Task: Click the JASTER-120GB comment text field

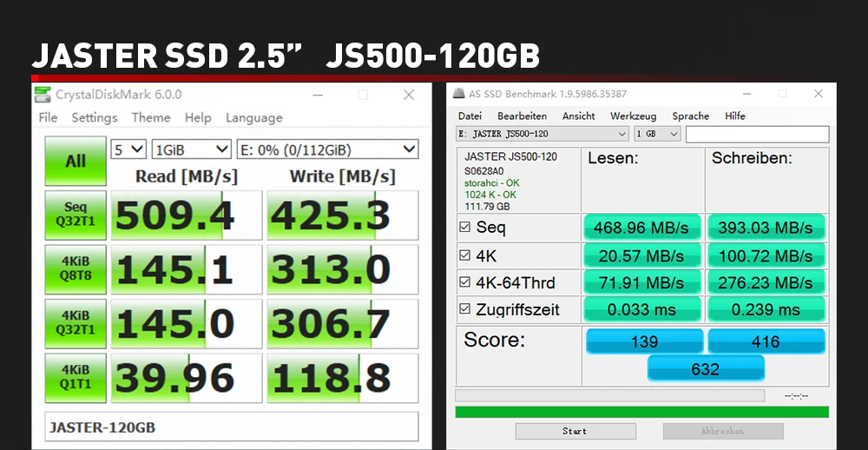Action: (232, 427)
